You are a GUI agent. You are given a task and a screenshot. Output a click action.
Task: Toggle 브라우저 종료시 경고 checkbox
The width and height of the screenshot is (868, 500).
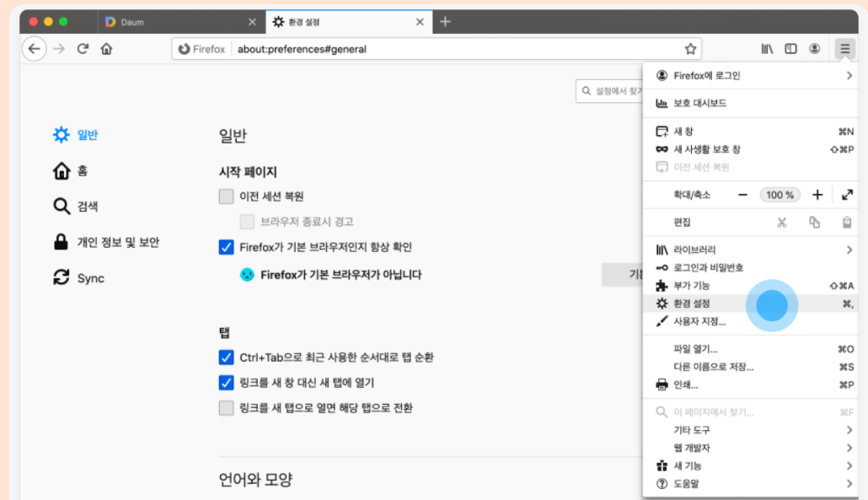tap(247, 222)
